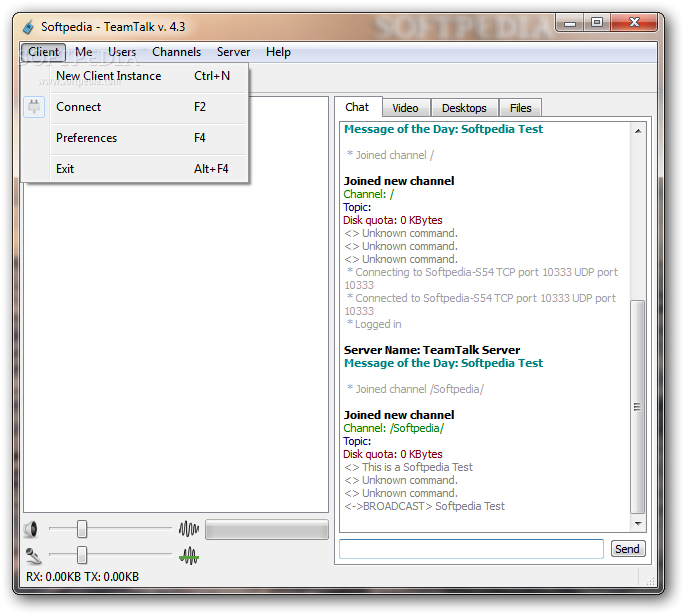
Task: Open the Channels menu
Action: pos(176,52)
